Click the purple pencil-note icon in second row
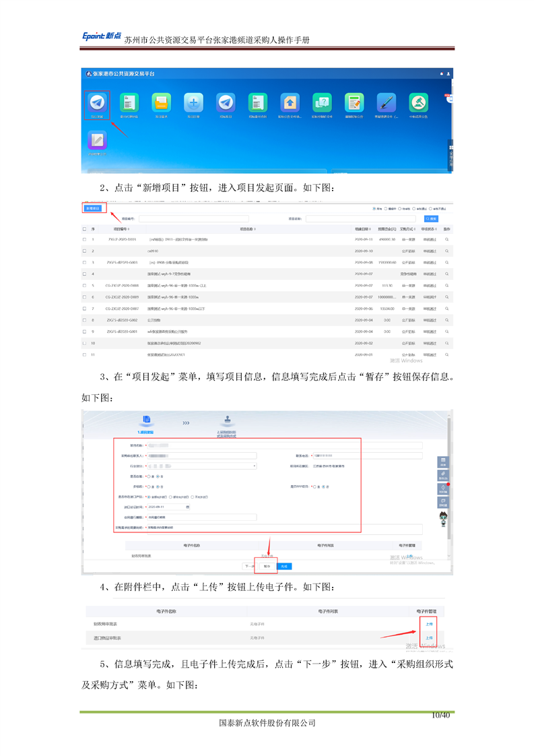Image resolution: width=534 pixels, height=756 pixels. pos(98,140)
